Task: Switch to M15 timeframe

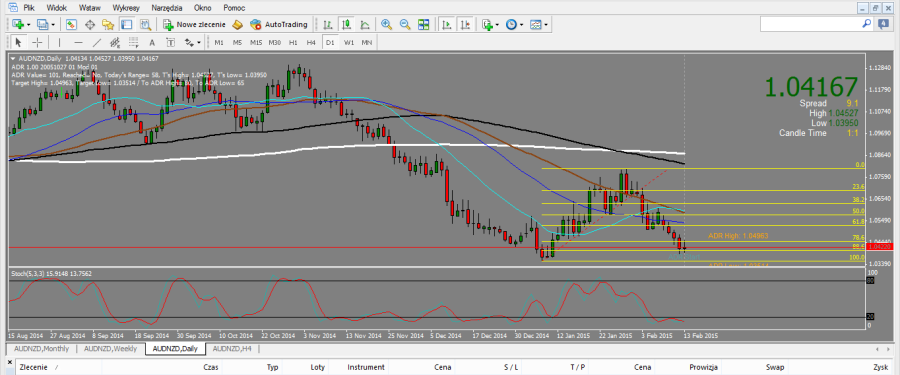Action: [256, 42]
